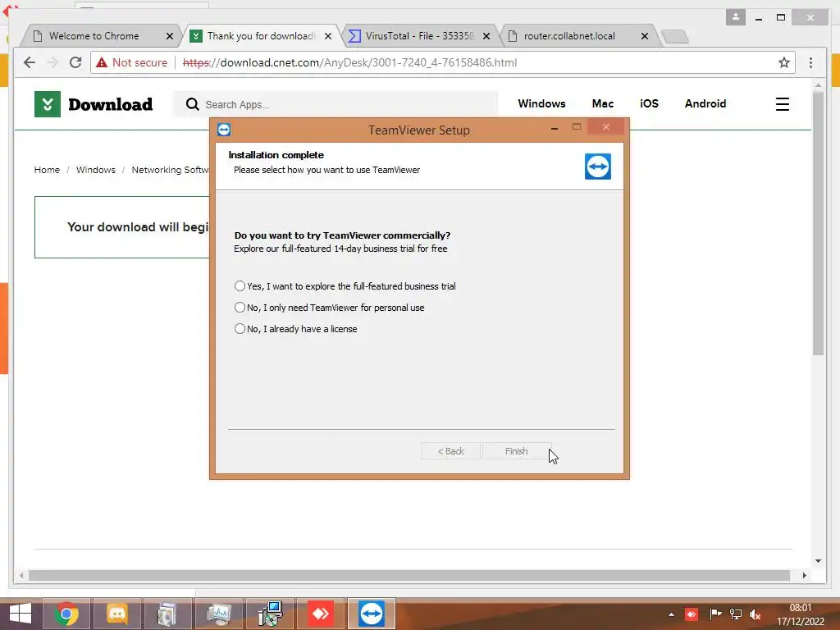Screen dimensions: 840x630
Task: Close the Thank you for downloading tab
Action: click(x=328, y=36)
